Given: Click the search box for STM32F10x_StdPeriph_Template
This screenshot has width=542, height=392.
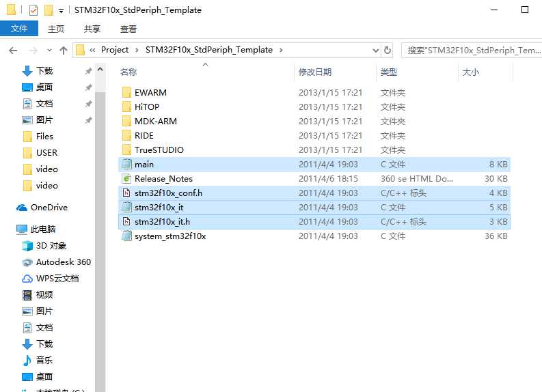Looking at the screenshot, I should (472, 51).
